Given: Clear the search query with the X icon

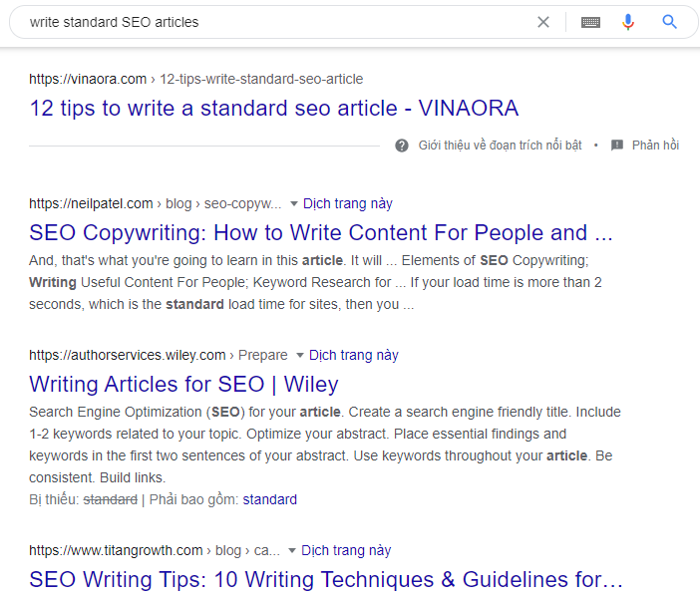Looking at the screenshot, I should [543, 22].
